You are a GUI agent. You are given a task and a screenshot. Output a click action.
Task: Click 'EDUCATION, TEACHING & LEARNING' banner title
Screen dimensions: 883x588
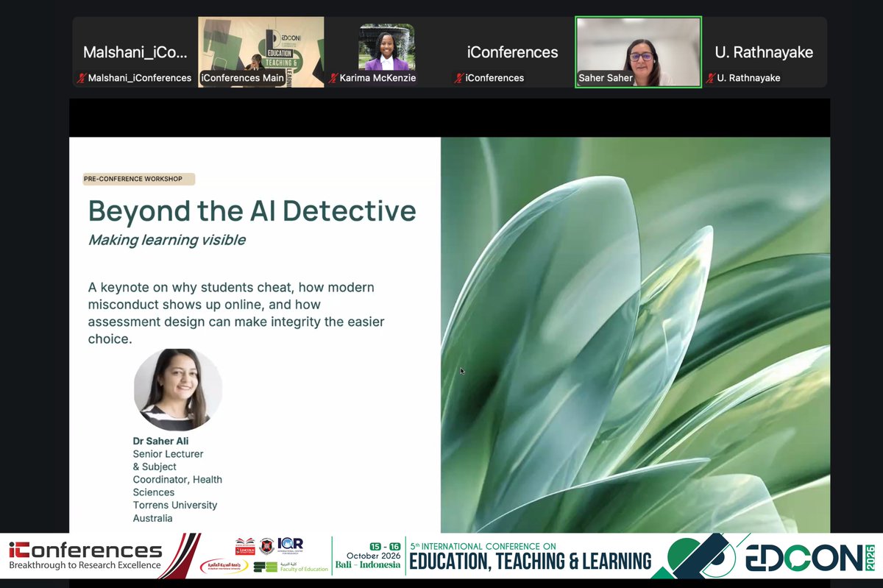(531, 563)
